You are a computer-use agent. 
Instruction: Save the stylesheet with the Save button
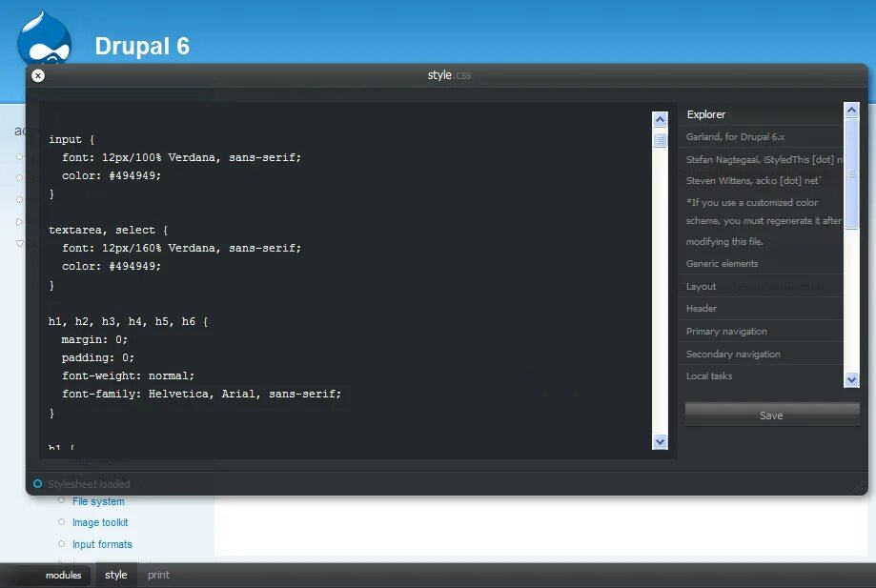[771, 415]
